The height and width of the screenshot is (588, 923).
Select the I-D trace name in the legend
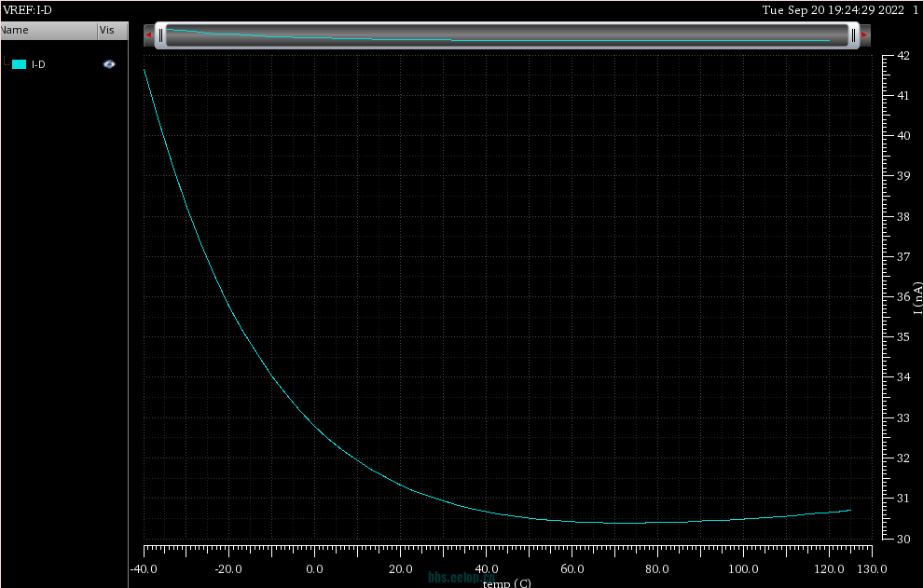point(38,64)
